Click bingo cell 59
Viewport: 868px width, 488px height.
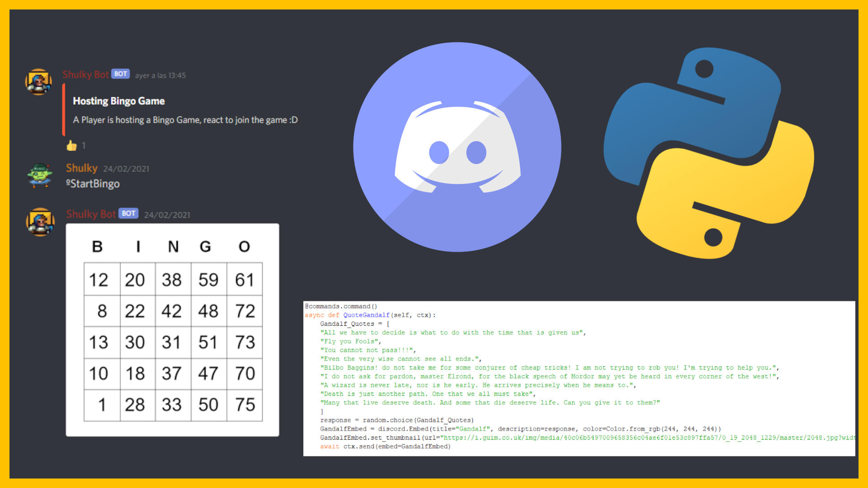(209, 279)
